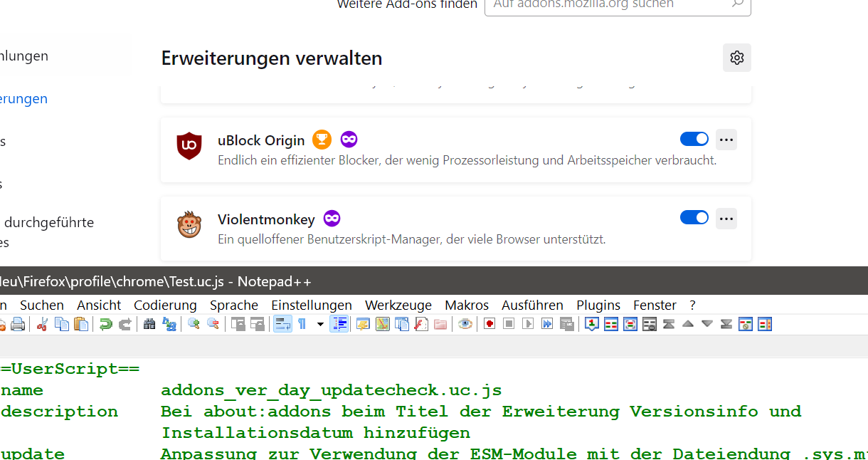Click Synchronize Vertical Scrolling icon
This screenshot has width=868, height=460.
click(238, 324)
